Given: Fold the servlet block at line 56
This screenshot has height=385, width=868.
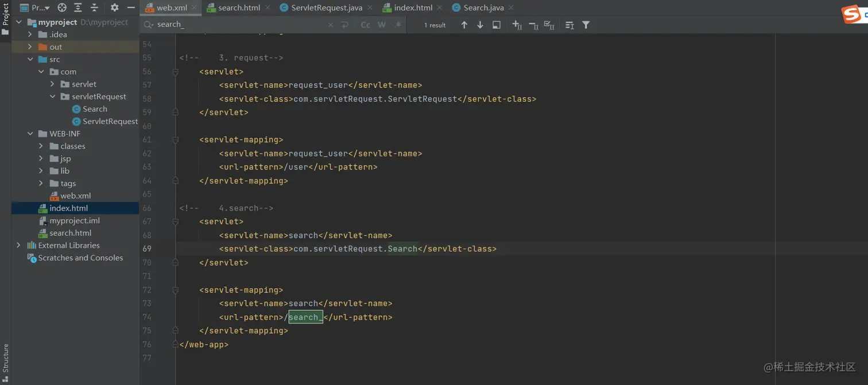Looking at the screenshot, I should [x=175, y=72].
